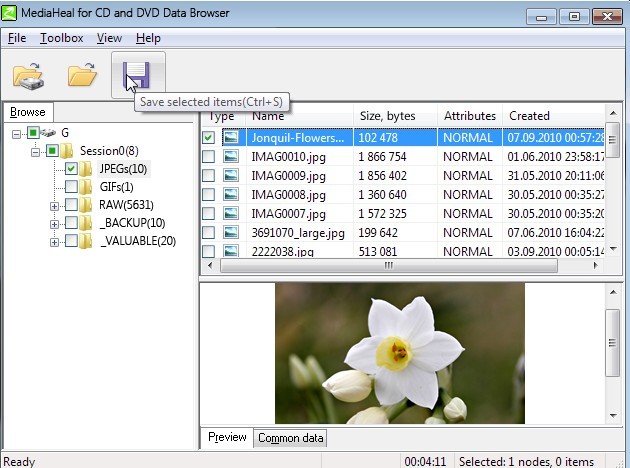630x468 pixels.
Task: Click the jonquil flower preview image
Action: (x=400, y=353)
